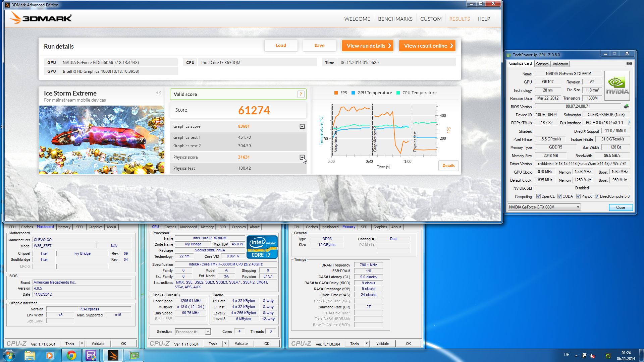This screenshot has height=362, width=644.
Task: Click the teal CPU Temperature legend swatch
Action: tap(398, 93)
